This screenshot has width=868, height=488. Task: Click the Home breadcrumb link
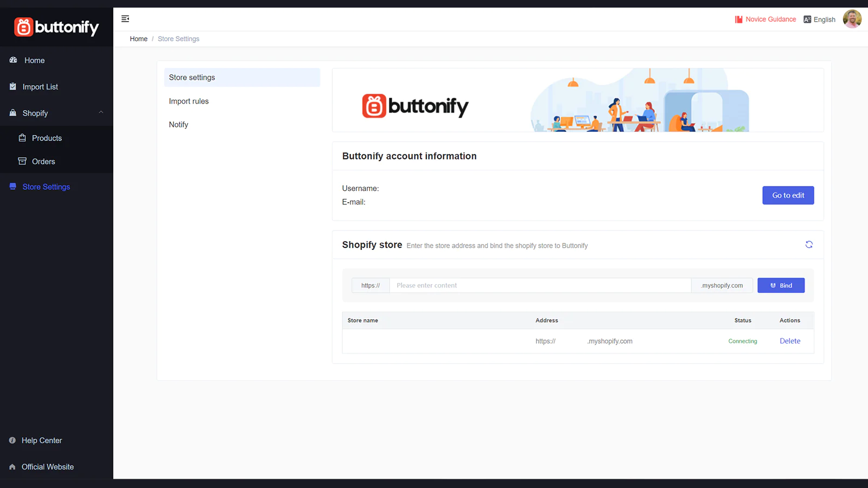(x=138, y=39)
